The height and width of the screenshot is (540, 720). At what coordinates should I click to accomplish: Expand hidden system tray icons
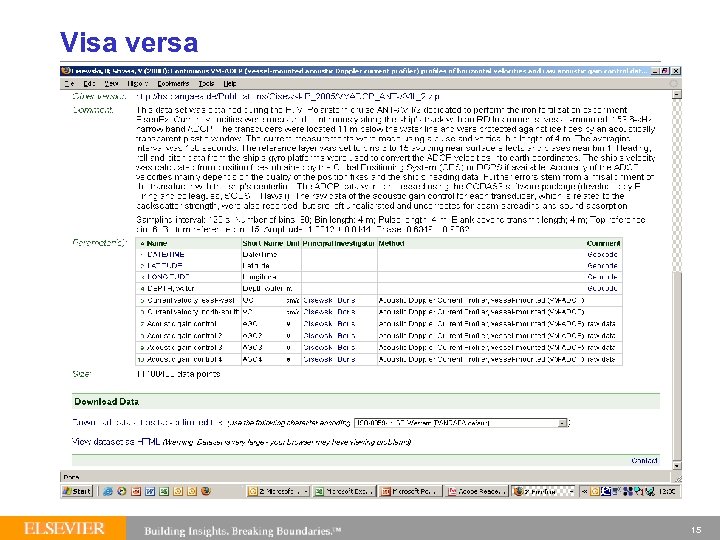coord(585,491)
